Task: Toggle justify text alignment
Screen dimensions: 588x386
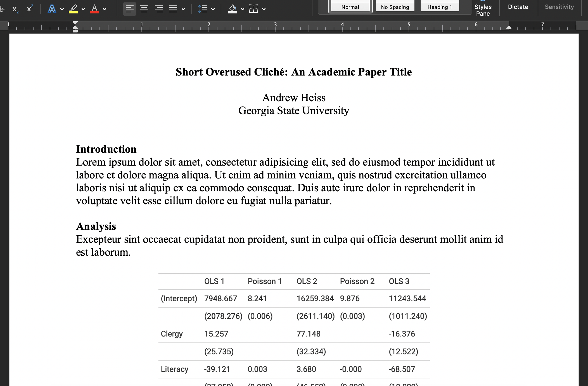Action: (173, 9)
